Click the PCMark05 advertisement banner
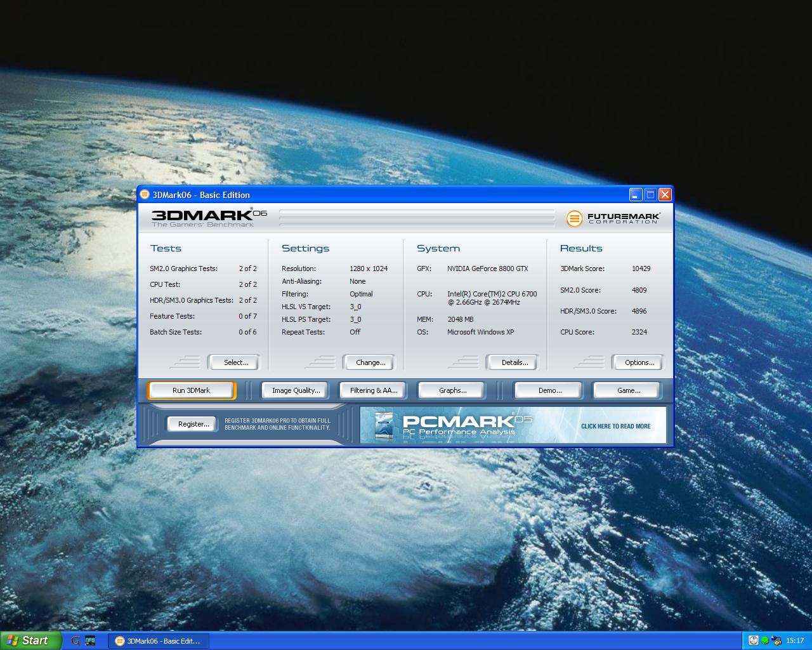Image resolution: width=812 pixels, height=650 pixels. (x=513, y=425)
